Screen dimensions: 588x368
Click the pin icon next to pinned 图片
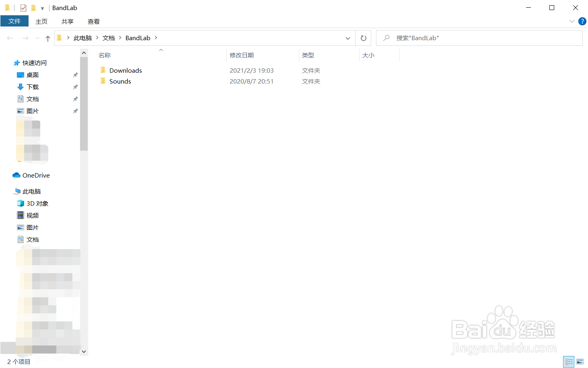pyautogui.click(x=75, y=111)
